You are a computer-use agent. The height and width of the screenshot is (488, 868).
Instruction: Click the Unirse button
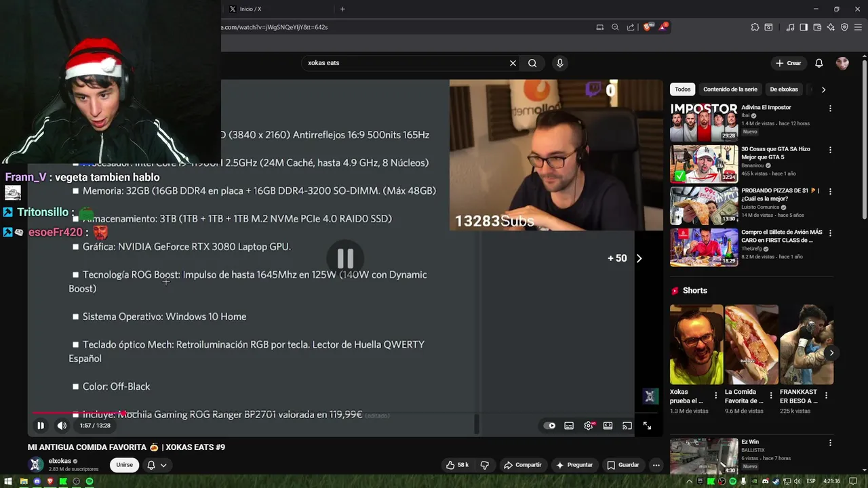(x=124, y=465)
